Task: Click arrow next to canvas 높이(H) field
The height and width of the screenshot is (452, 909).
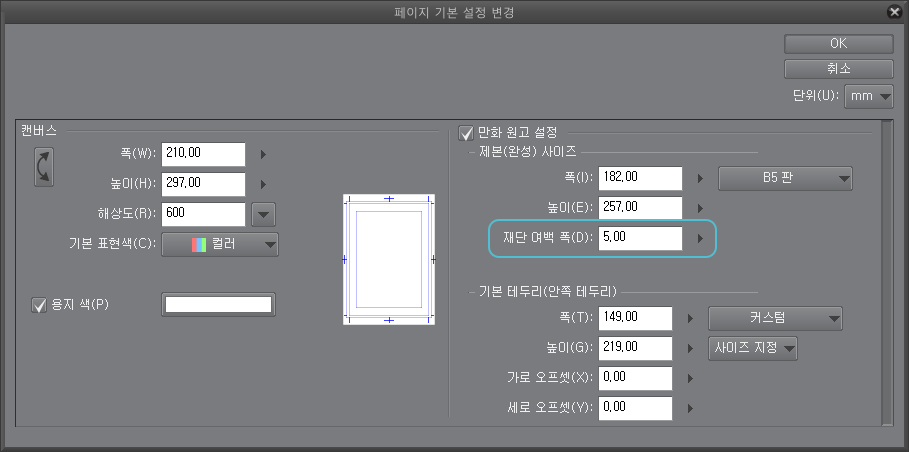Action: click(264, 184)
